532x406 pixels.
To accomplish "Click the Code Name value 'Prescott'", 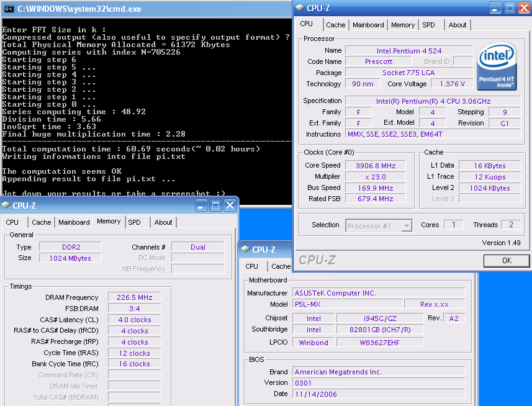I will (x=378, y=61).
